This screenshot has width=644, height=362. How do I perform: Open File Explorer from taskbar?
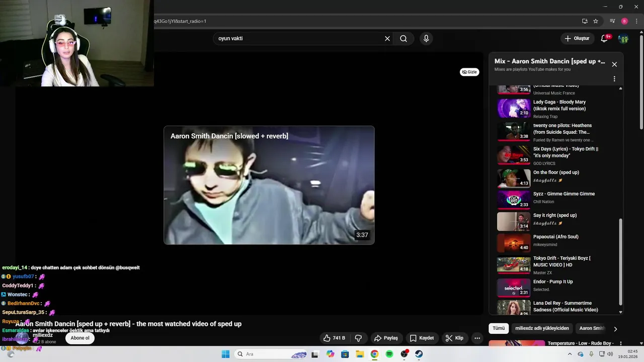[360, 354]
